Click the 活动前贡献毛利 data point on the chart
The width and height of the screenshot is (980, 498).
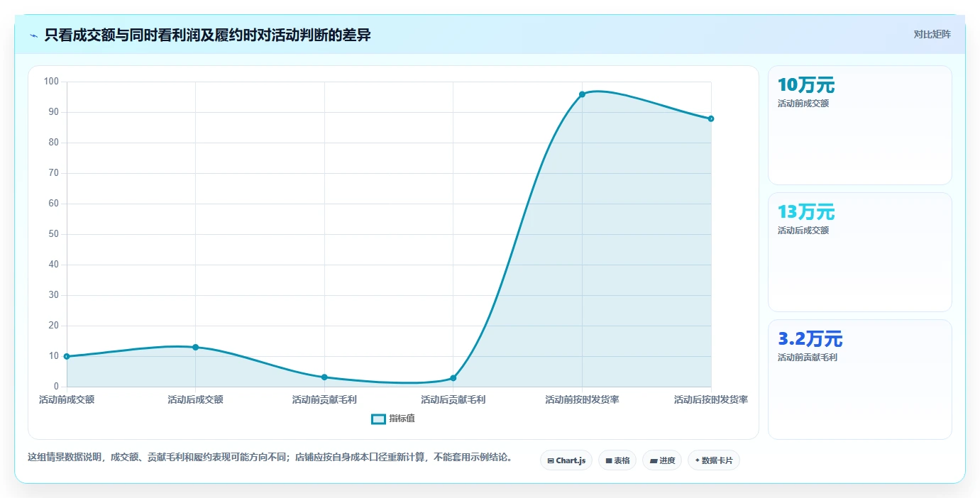324,377
